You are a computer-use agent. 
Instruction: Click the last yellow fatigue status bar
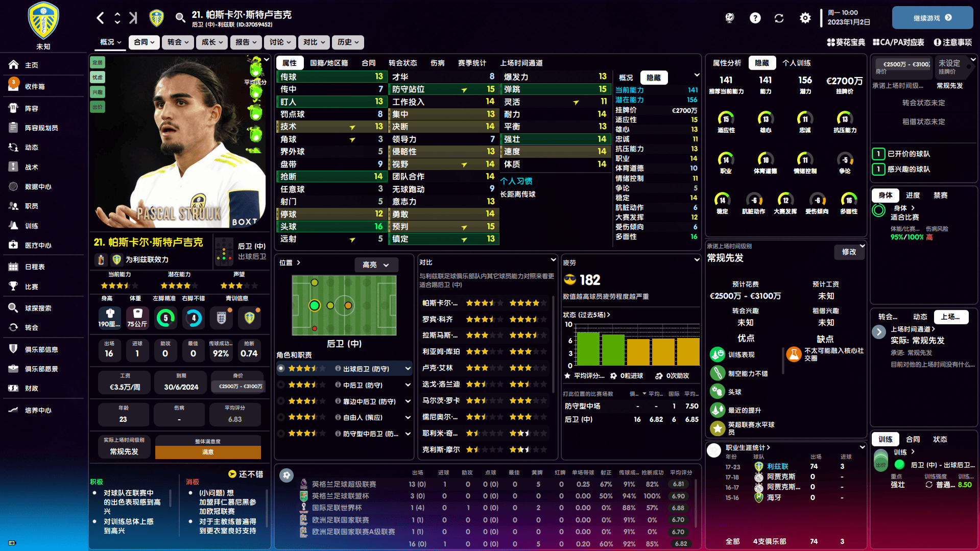coord(688,352)
